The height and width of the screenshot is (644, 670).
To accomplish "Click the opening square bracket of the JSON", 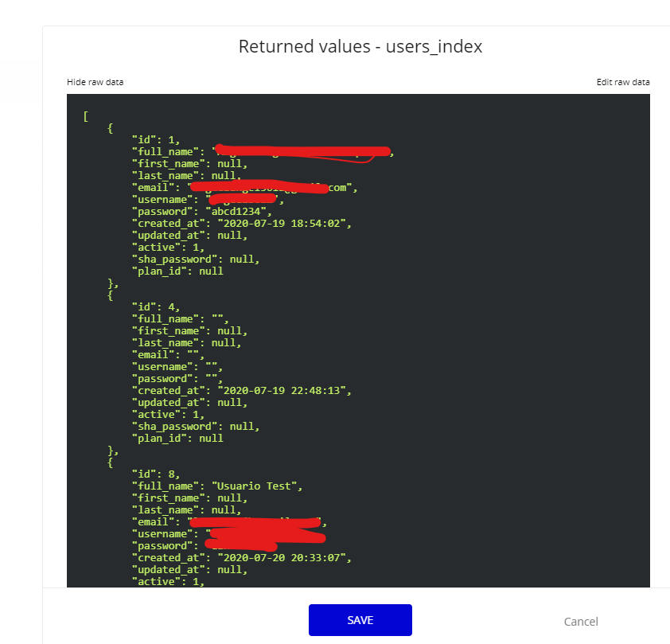I will pos(85,116).
